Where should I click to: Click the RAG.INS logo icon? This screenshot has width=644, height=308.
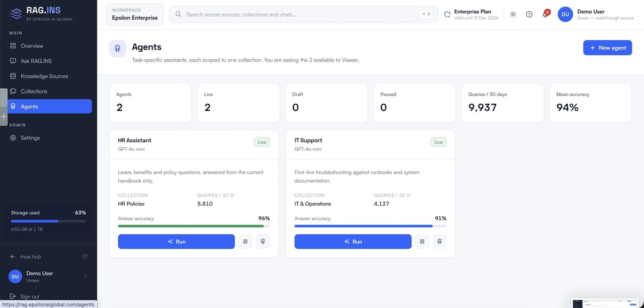pos(16,13)
